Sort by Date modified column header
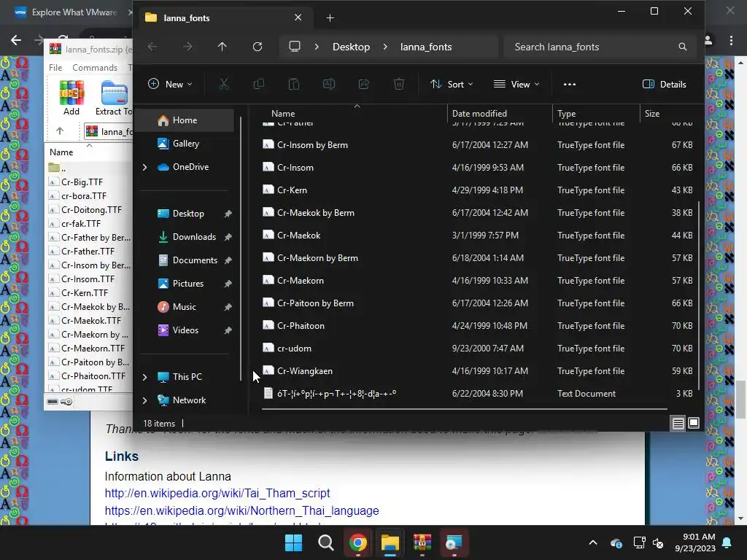Viewport: 747px width, 560px height. click(x=479, y=113)
